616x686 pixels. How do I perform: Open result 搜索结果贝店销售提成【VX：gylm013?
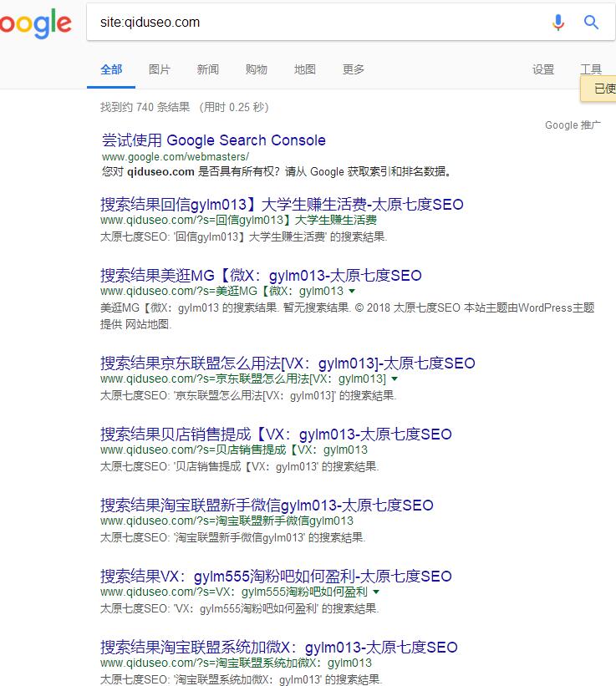coord(276,434)
